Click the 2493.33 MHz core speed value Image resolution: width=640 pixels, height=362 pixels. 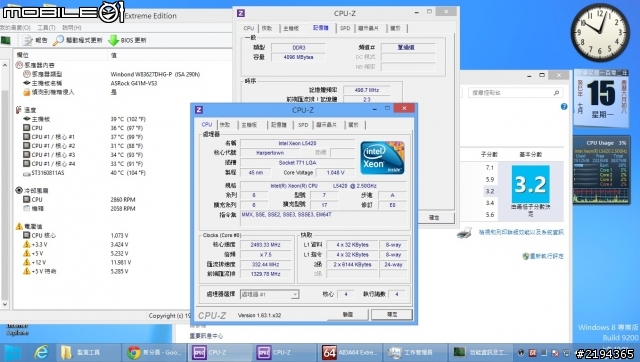pos(265,244)
